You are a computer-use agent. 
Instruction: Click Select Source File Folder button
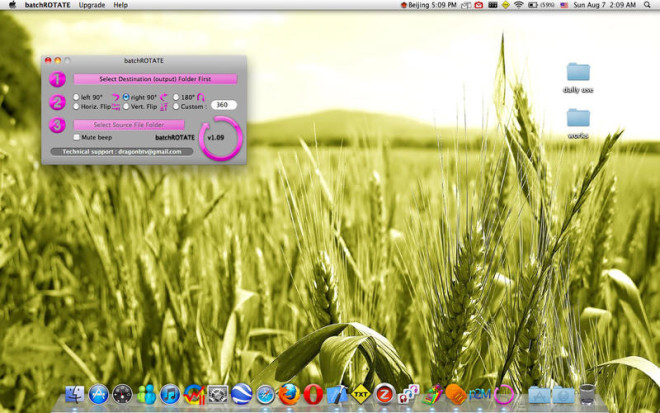[129, 125]
